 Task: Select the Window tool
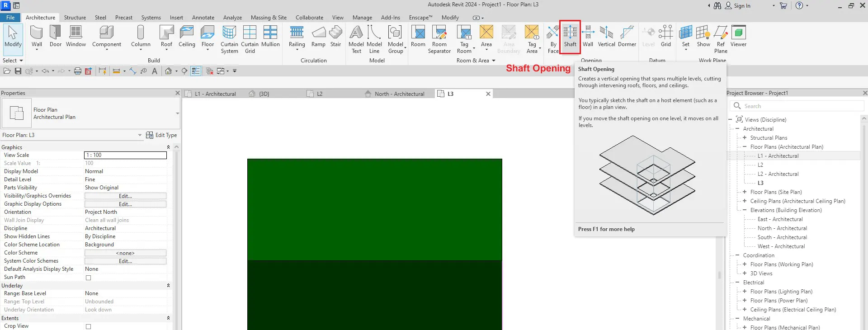[76, 36]
